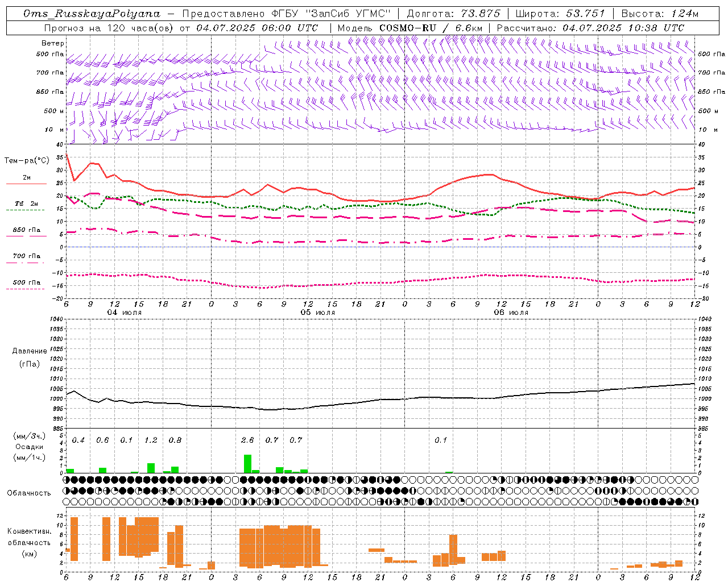The width and height of the screenshot is (728, 582).
Task: Click the Давление panel label
Action: point(30,351)
